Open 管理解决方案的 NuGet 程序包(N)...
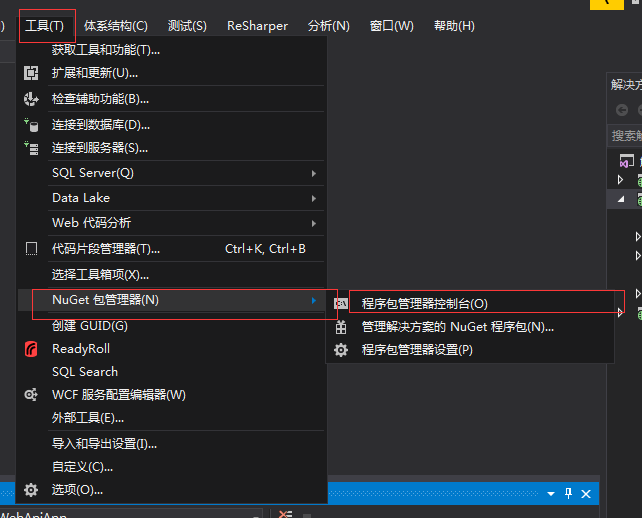 (x=458, y=327)
